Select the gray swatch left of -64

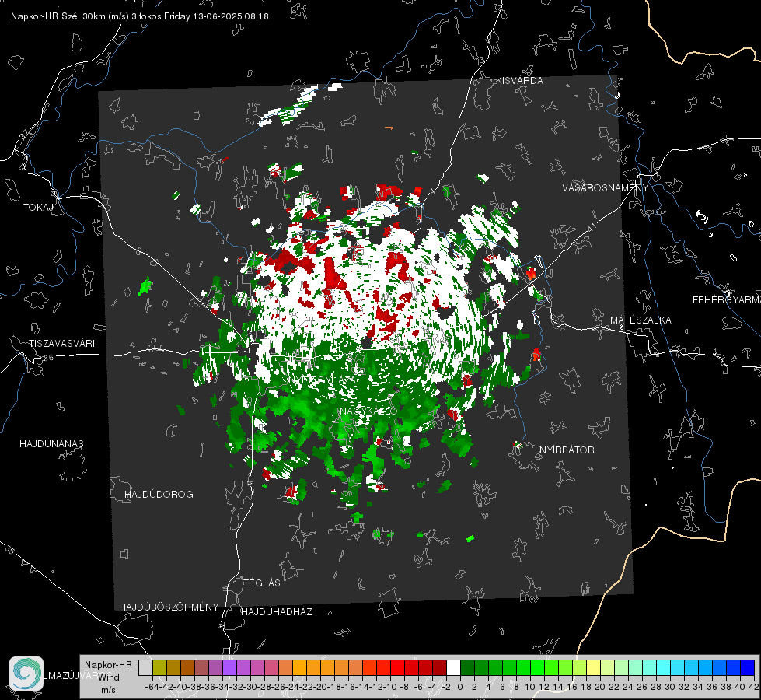pos(145,667)
